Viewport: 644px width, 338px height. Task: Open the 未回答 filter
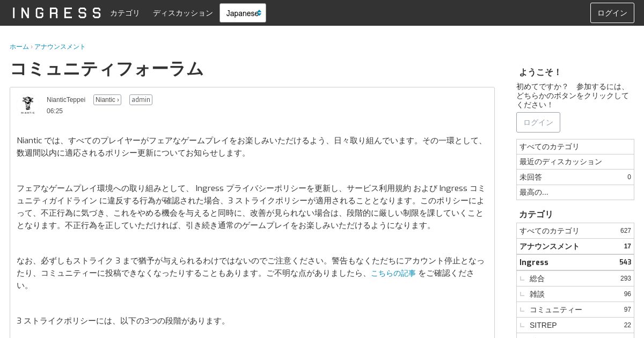(x=575, y=177)
